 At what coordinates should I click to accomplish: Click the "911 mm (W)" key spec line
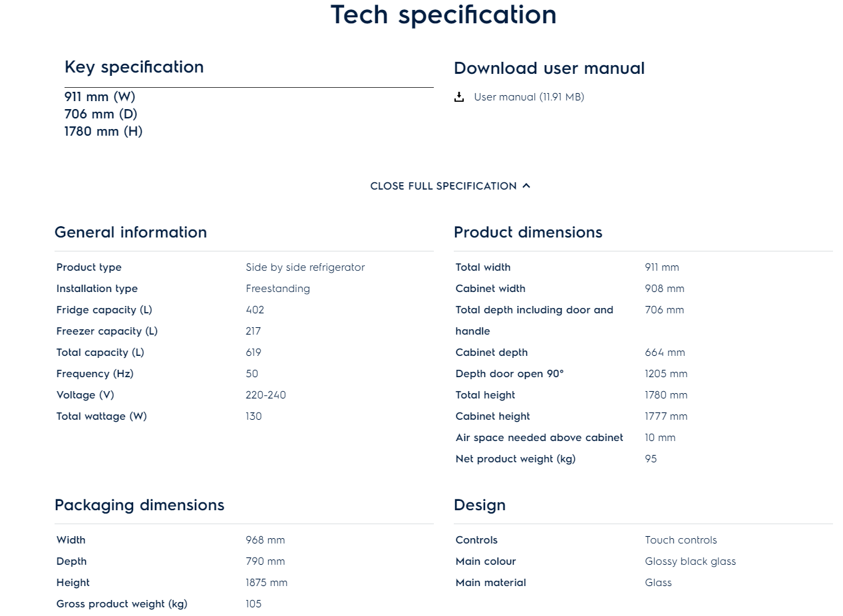(100, 97)
